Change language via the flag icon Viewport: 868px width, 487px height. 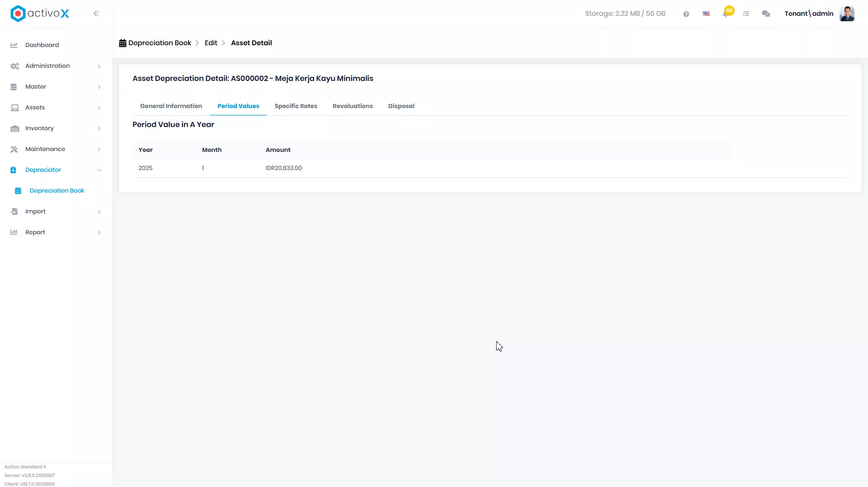click(x=706, y=14)
